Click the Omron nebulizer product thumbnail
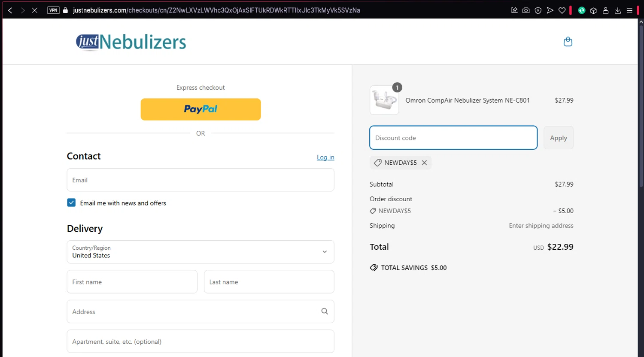The height and width of the screenshot is (357, 644). pyautogui.click(x=384, y=100)
